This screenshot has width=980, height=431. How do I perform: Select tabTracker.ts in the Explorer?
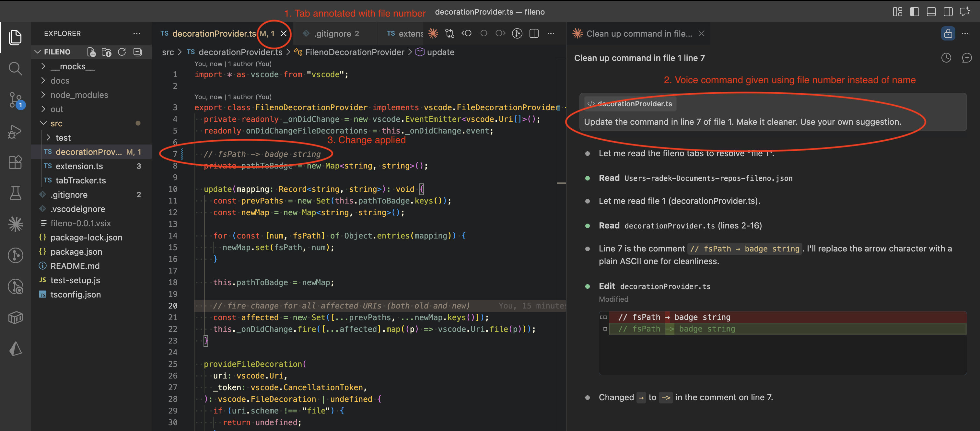point(80,180)
